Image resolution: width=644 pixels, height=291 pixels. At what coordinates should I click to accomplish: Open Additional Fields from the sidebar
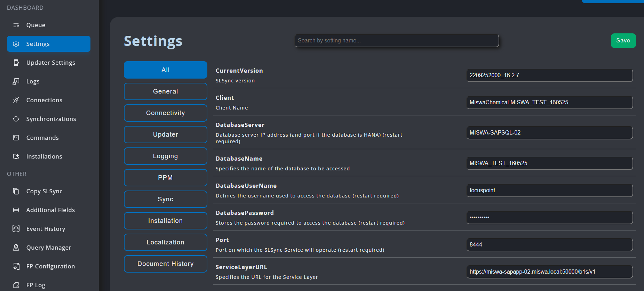coord(50,210)
